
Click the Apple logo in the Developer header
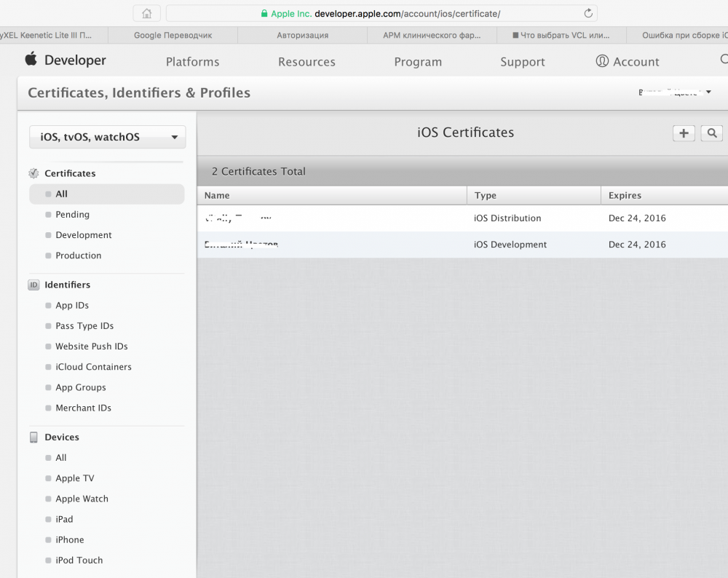point(31,59)
